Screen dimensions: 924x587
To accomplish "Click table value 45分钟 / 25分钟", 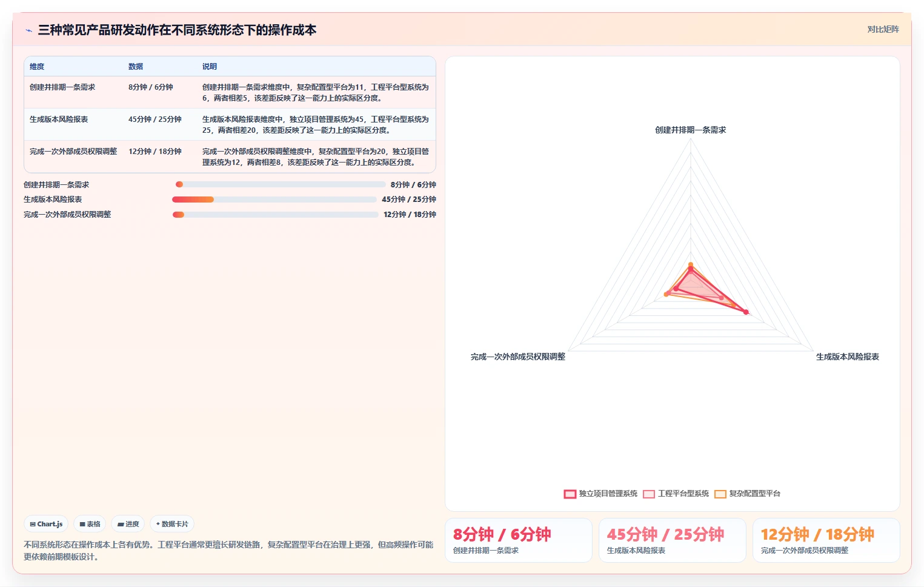I will coord(155,119).
